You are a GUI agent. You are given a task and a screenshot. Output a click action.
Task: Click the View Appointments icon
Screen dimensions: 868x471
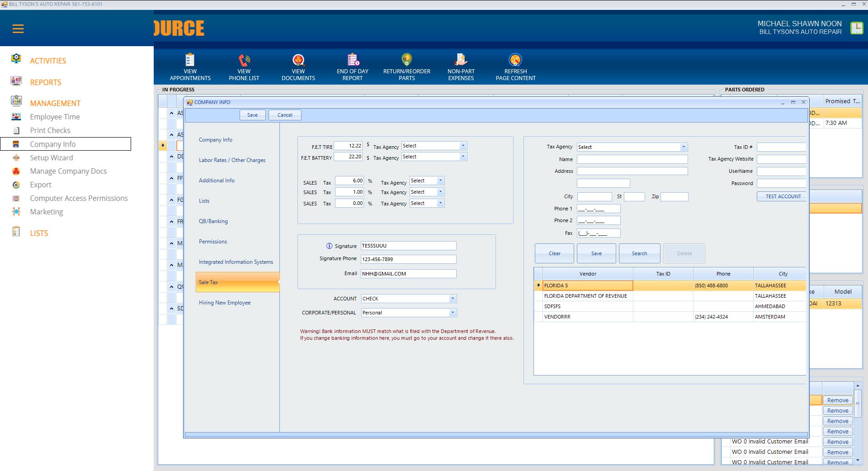(190, 60)
